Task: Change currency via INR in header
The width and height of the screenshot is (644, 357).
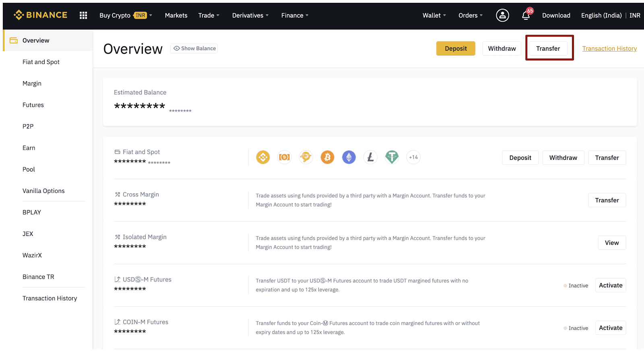Action: [635, 15]
